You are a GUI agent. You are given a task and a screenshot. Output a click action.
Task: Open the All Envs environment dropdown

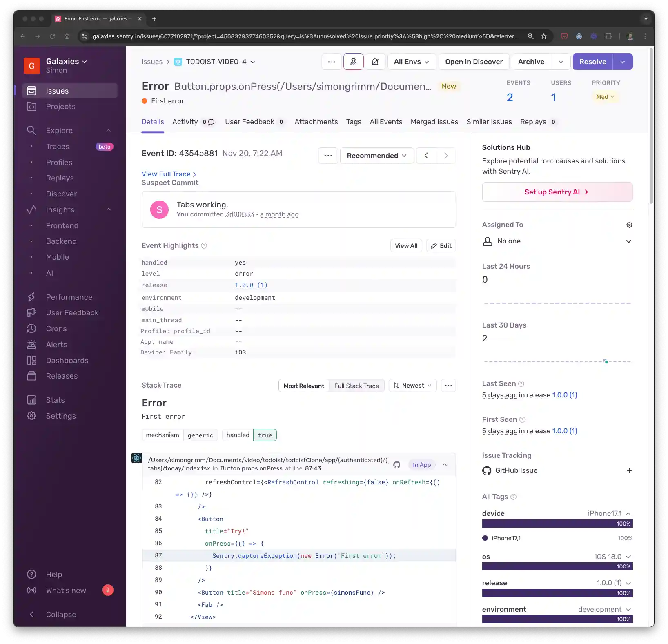tap(412, 62)
